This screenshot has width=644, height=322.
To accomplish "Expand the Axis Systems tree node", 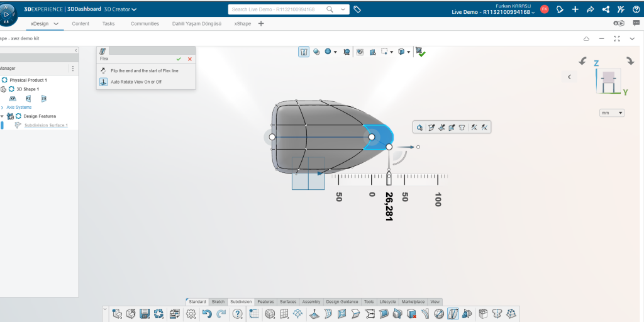I will coord(3,107).
